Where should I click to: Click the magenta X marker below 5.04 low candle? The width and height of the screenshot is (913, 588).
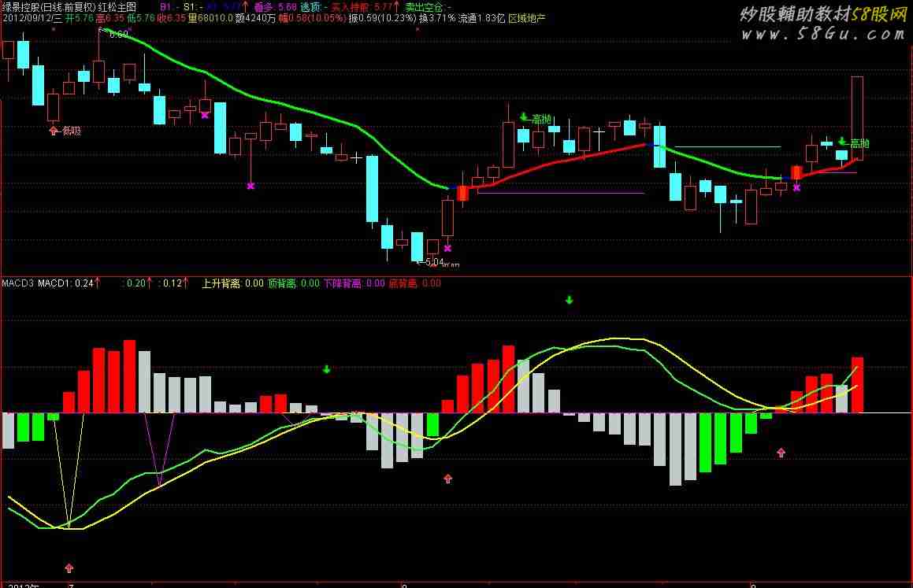click(x=447, y=248)
